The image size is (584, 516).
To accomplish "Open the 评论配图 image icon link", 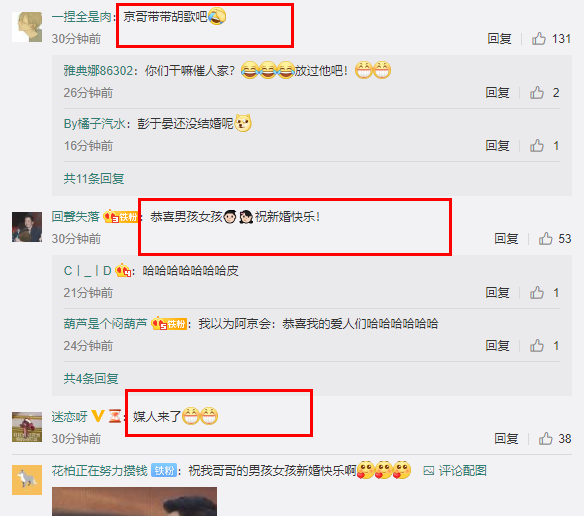I will tap(455, 471).
